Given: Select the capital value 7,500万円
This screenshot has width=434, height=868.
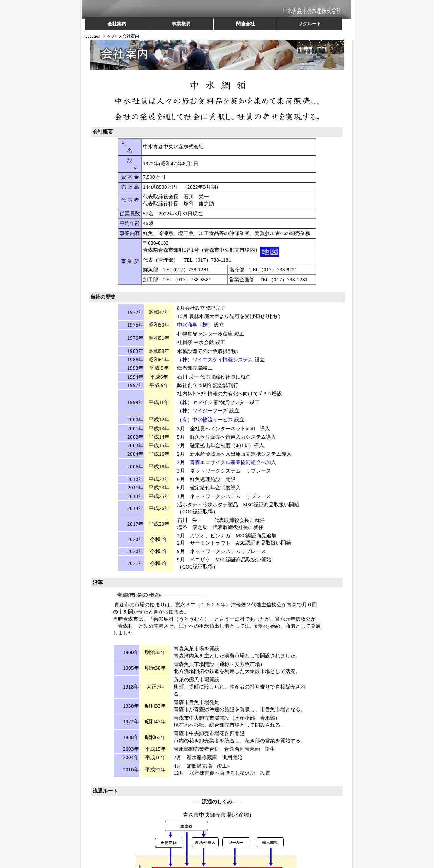Looking at the screenshot, I should 154,177.
